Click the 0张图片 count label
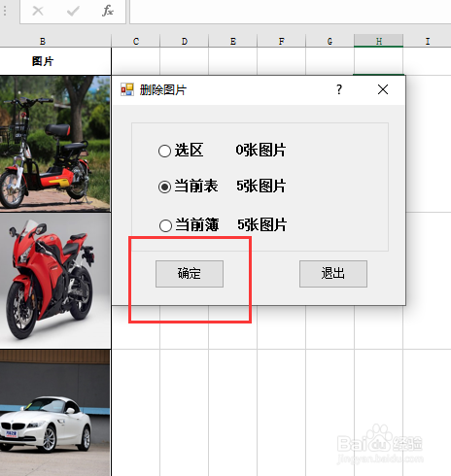This screenshot has width=451, height=476. [260, 151]
